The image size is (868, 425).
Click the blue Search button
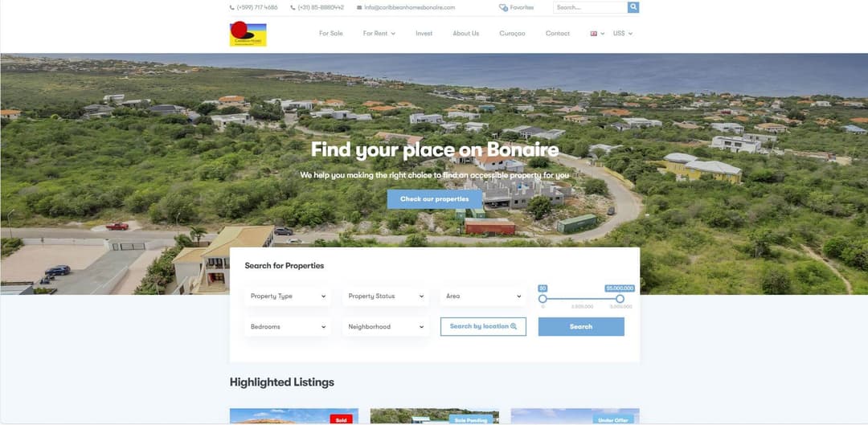(581, 326)
